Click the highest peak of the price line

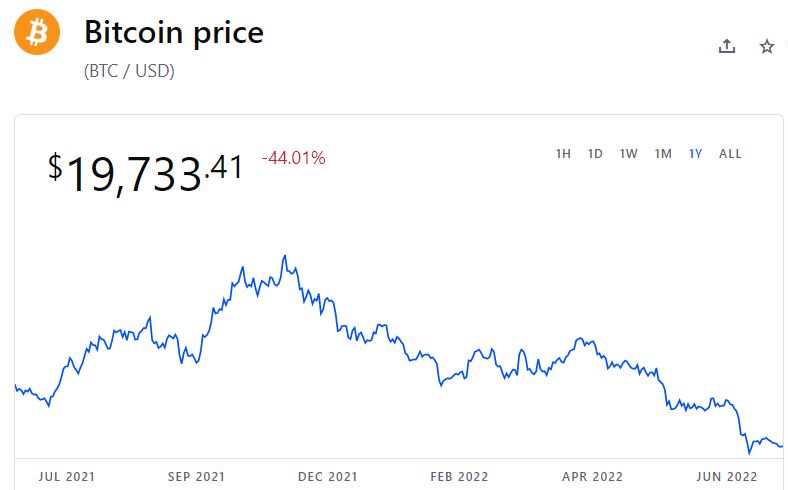click(x=285, y=256)
